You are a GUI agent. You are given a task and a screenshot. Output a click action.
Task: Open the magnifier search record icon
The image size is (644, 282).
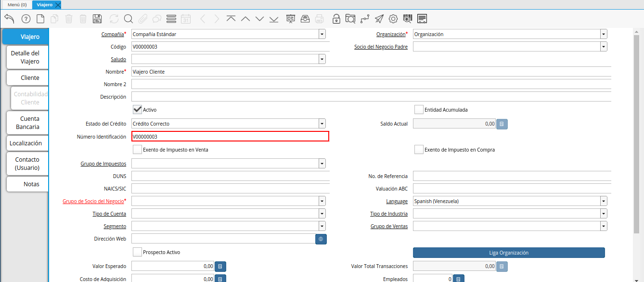point(128,19)
